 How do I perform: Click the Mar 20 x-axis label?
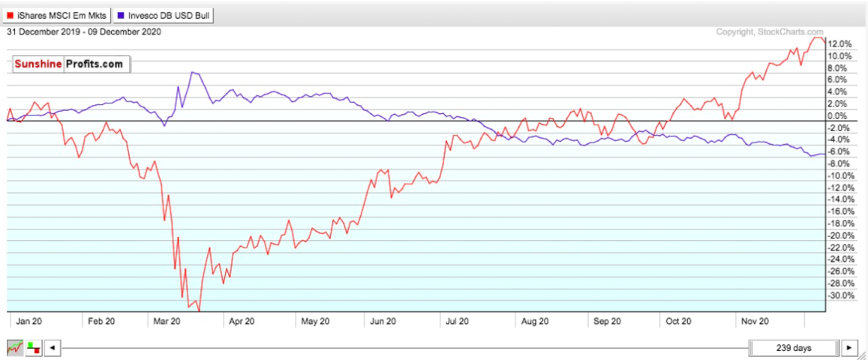(x=167, y=321)
